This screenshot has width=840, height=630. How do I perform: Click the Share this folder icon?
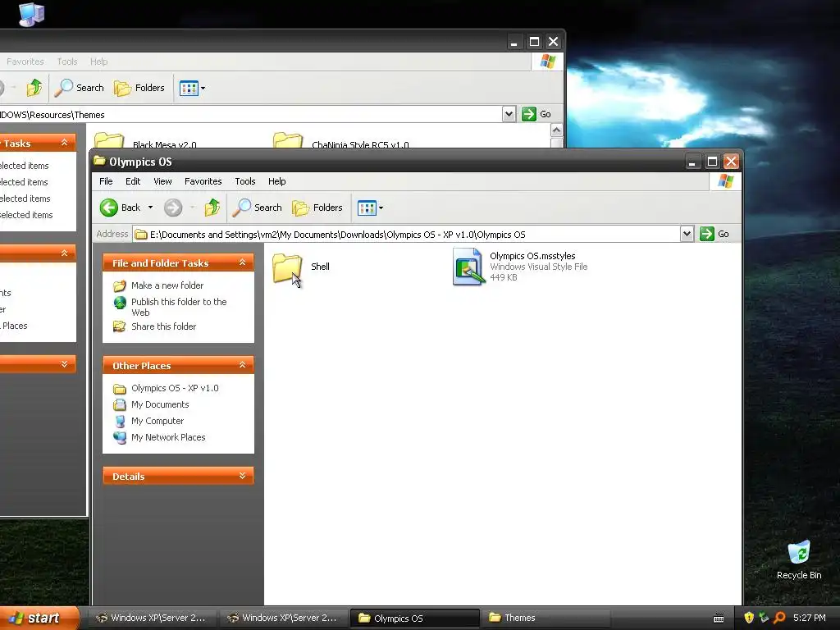pos(120,326)
